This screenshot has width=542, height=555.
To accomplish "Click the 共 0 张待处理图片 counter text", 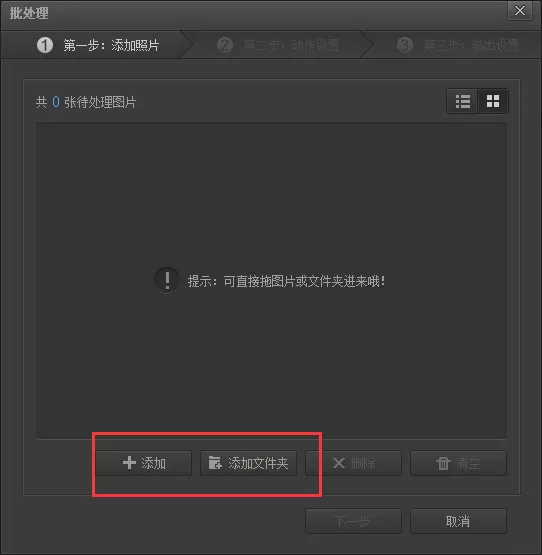I will point(86,102).
